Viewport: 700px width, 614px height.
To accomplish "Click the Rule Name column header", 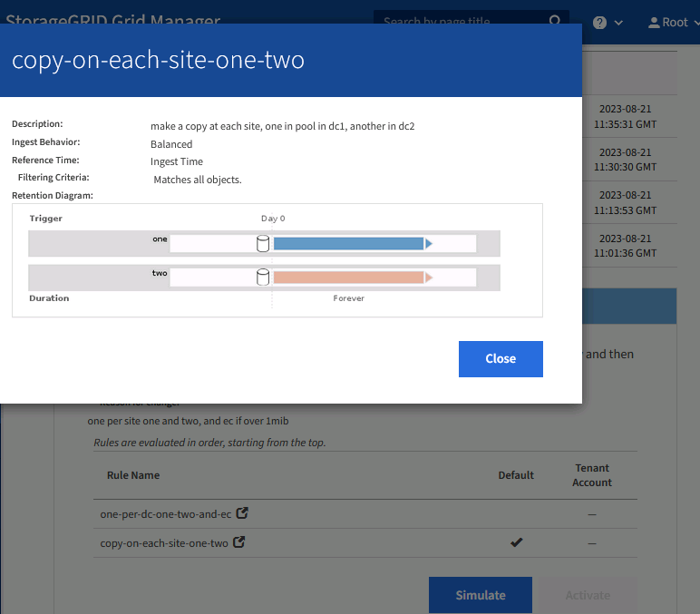I will pos(133,475).
